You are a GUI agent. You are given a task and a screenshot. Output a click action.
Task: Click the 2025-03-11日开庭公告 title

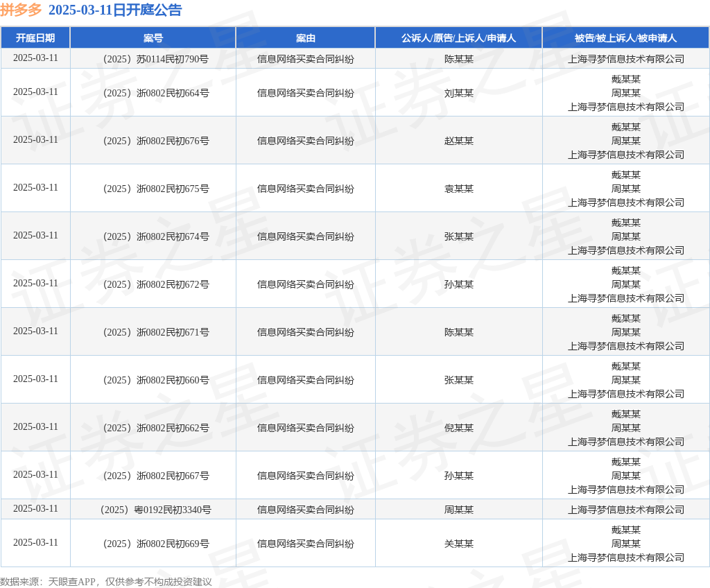pos(115,10)
